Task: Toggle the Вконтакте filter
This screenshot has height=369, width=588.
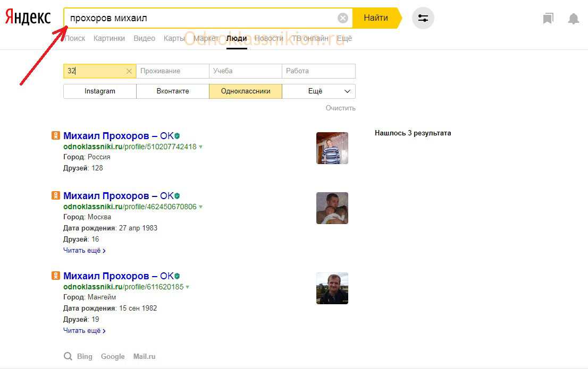Action: (172, 91)
